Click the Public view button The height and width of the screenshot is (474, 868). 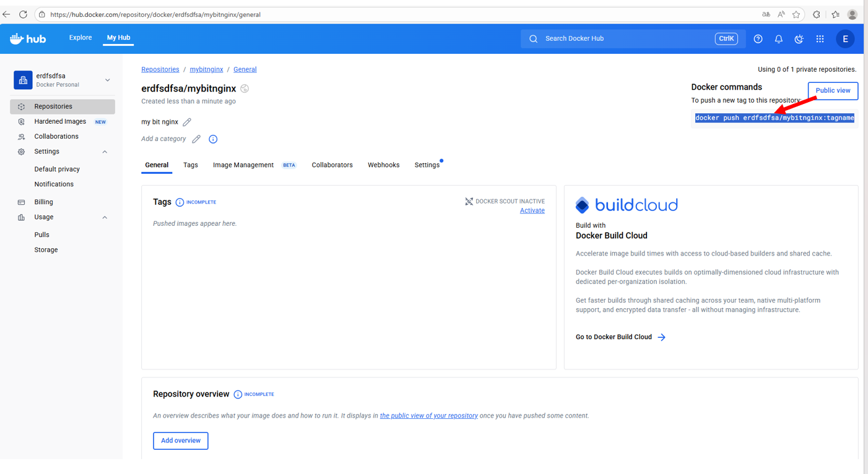(x=833, y=91)
